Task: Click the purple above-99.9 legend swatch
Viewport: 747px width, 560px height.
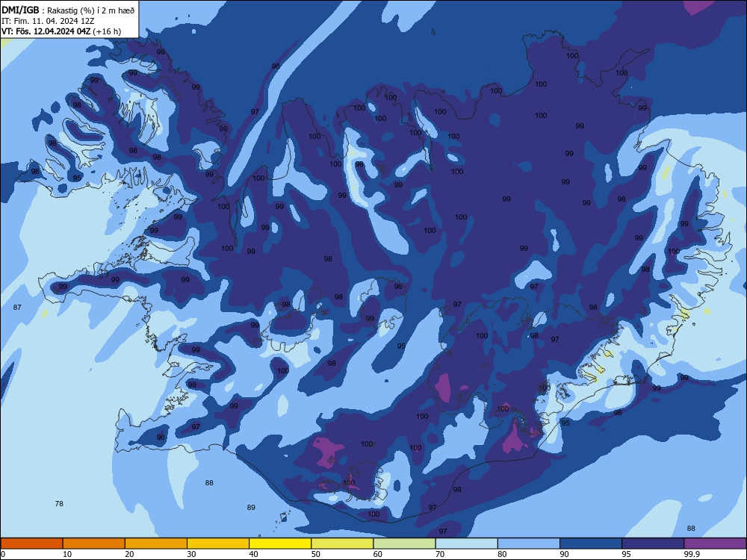Action: coord(715,544)
